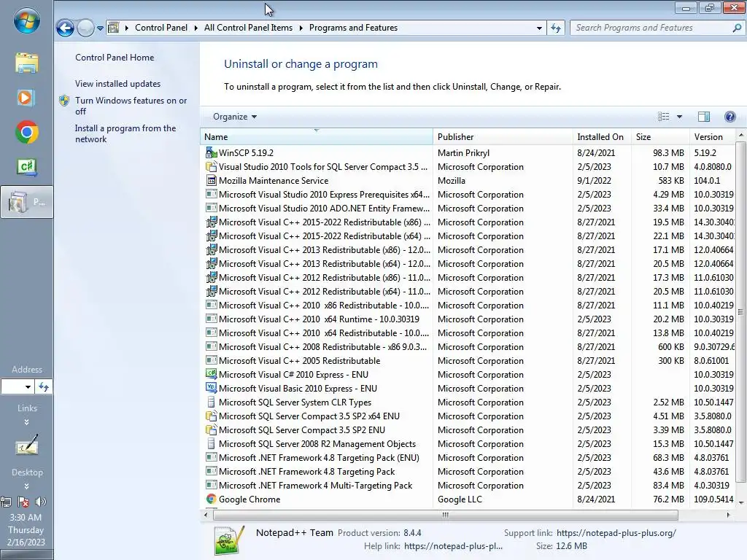Expand the arrow after Control Panel breadcrumb
The height and width of the screenshot is (560, 747).
click(x=196, y=28)
